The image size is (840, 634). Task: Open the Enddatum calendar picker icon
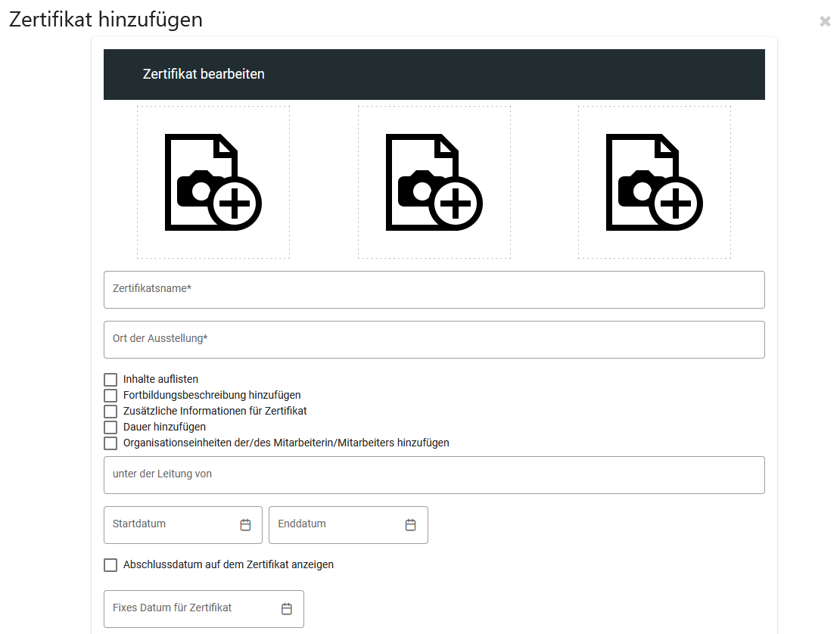pyautogui.click(x=411, y=525)
